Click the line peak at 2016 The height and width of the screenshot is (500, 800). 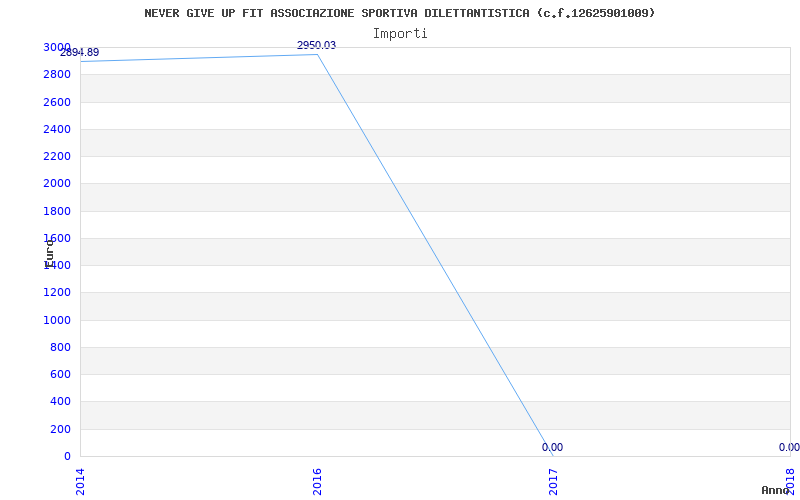tap(317, 54)
